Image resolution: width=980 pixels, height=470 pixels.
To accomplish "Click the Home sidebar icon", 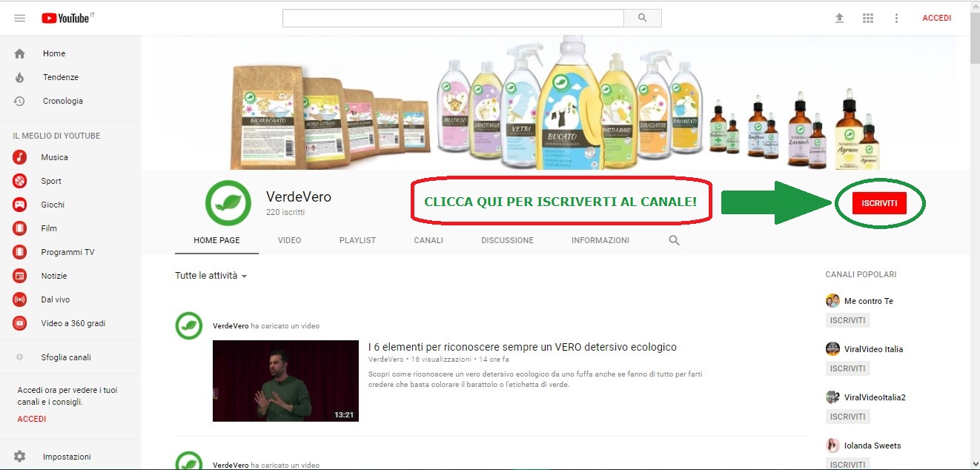I will tap(20, 53).
